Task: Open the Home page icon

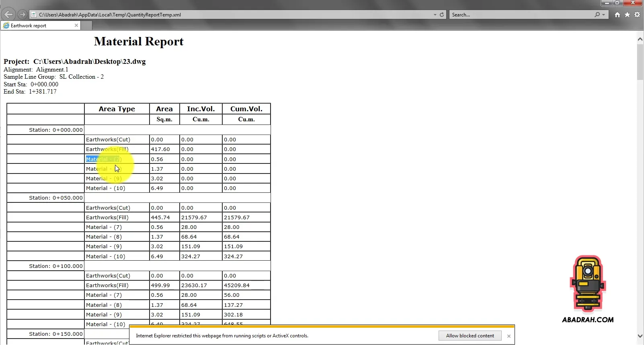Action: pyautogui.click(x=617, y=14)
